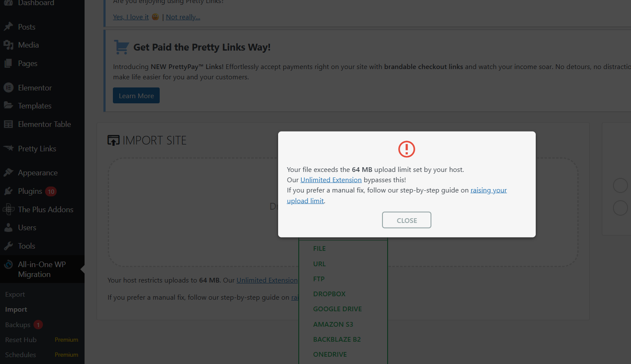Click the Elementor Table grid icon
Screen dimensions: 631x364
pyautogui.click(x=9, y=124)
